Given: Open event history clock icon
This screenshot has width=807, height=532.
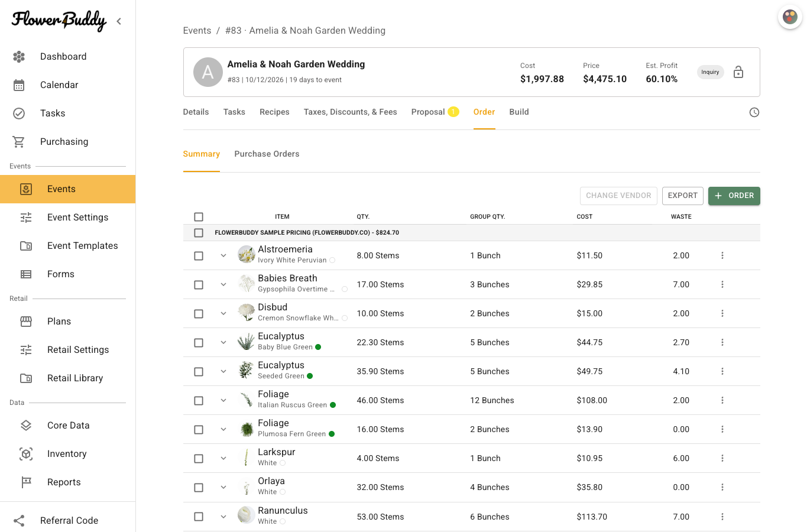Looking at the screenshot, I should pyautogui.click(x=754, y=112).
